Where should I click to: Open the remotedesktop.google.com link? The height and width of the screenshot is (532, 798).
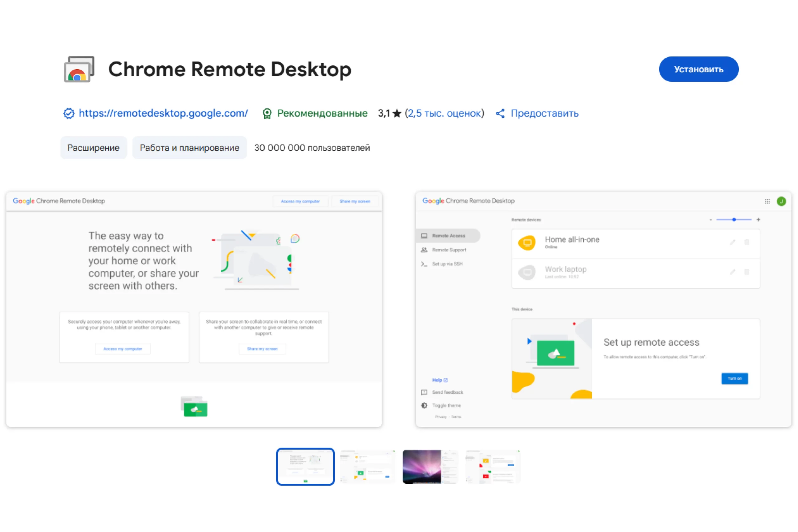[163, 113]
